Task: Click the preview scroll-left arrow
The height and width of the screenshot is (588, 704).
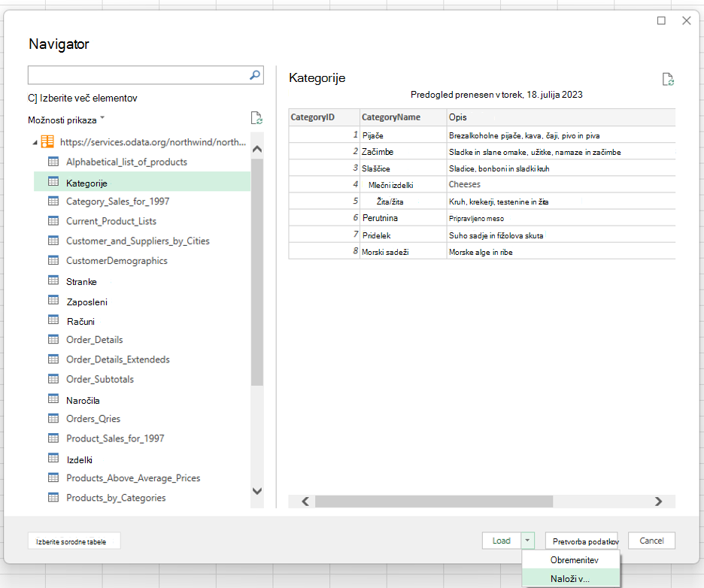Action: coord(305,502)
